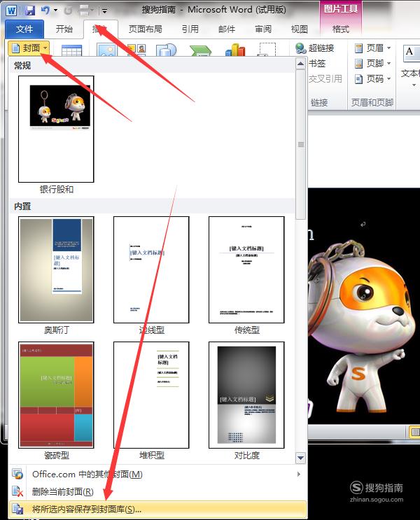The image size is (420, 520).
Task: Open Office.com 中的其他封面 menu item
Action: (x=157, y=475)
